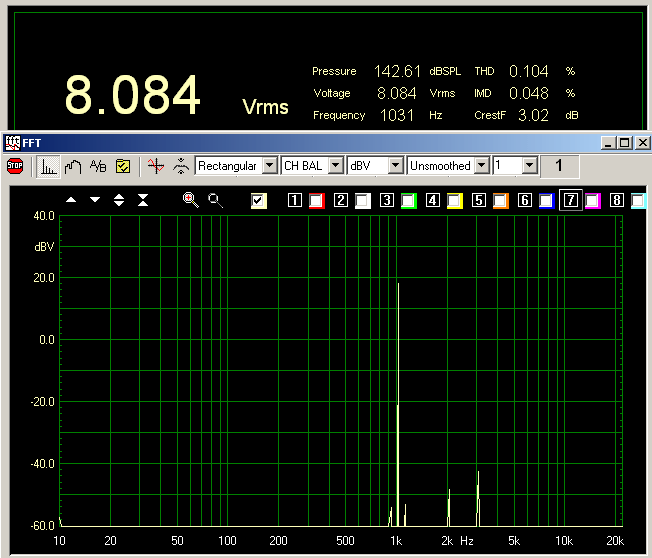Click the red crosshair cursor icon

click(x=155, y=166)
